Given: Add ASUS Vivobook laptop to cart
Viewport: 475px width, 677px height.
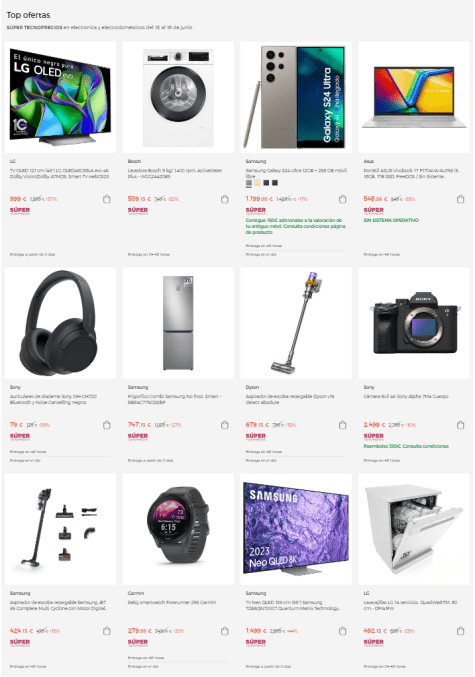Looking at the screenshot, I should point(460,199).
